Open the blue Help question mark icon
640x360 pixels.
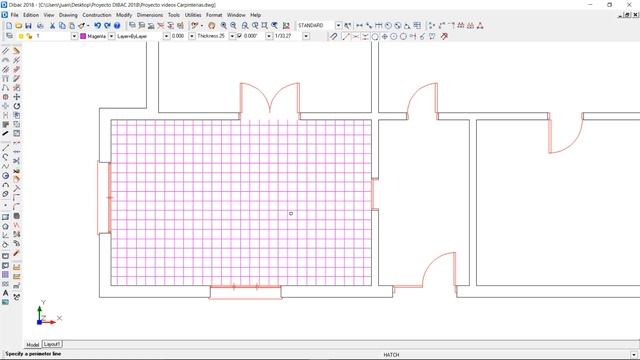click(x=117, y=25)
